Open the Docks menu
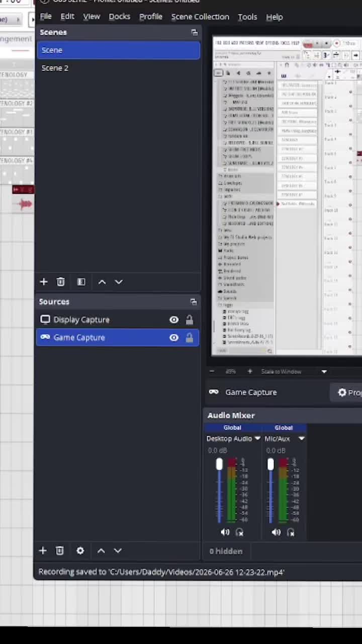The width and height of the screenshot is (362, 644). click(x=119, y=17)
